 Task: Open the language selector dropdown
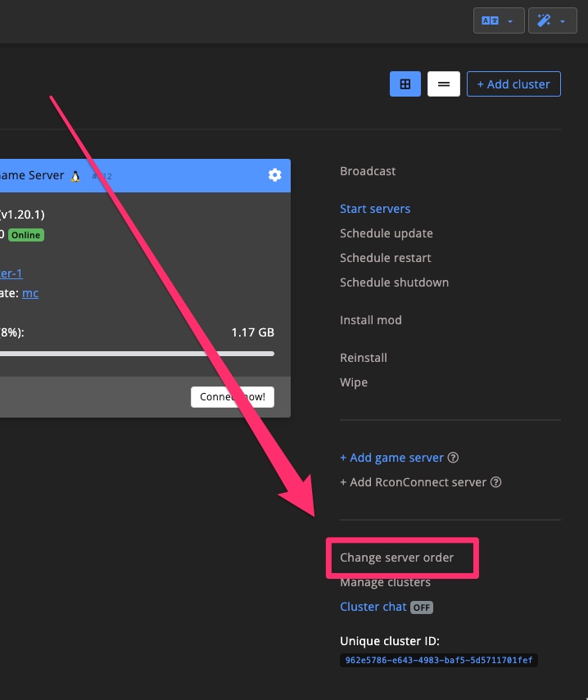click(498, 20)
